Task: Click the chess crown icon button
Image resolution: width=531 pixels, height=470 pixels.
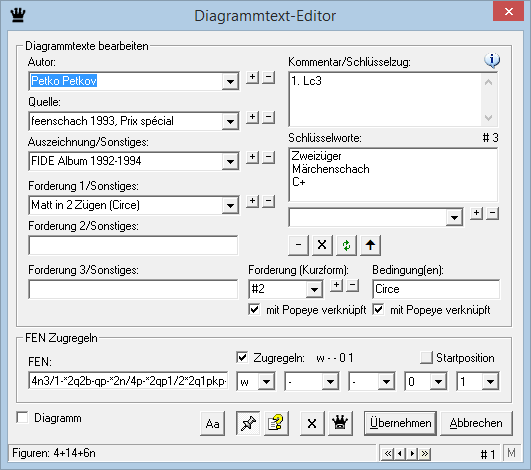Action: point(340,423)
